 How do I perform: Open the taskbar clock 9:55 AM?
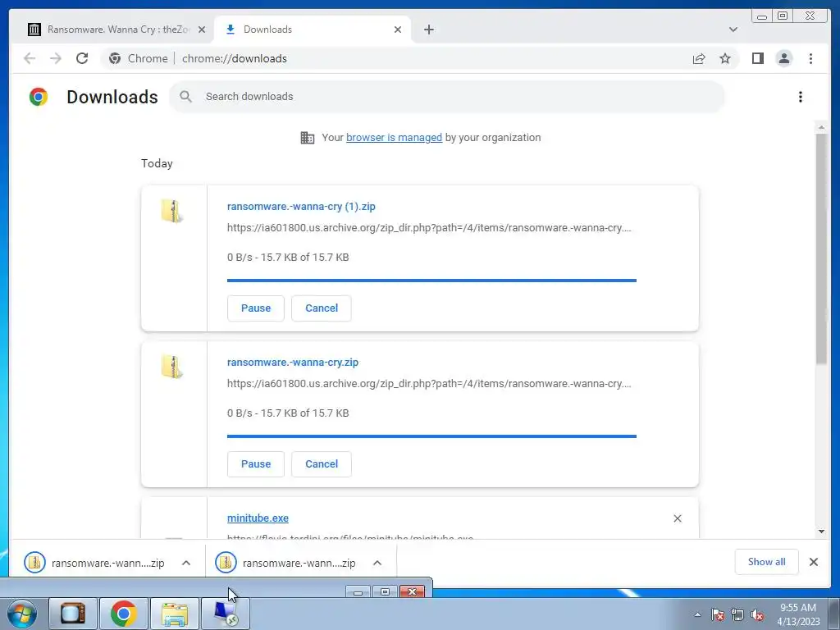[x=798, y=614]
